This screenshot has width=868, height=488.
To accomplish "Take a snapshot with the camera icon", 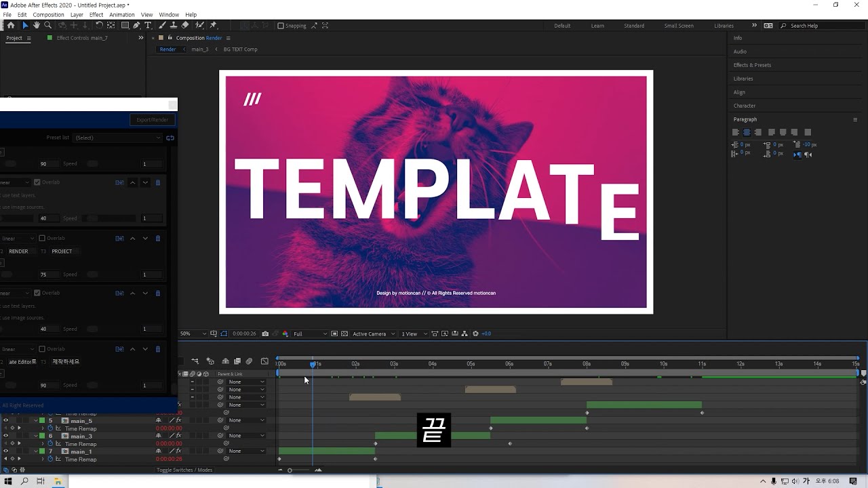I will coord(265,333).
